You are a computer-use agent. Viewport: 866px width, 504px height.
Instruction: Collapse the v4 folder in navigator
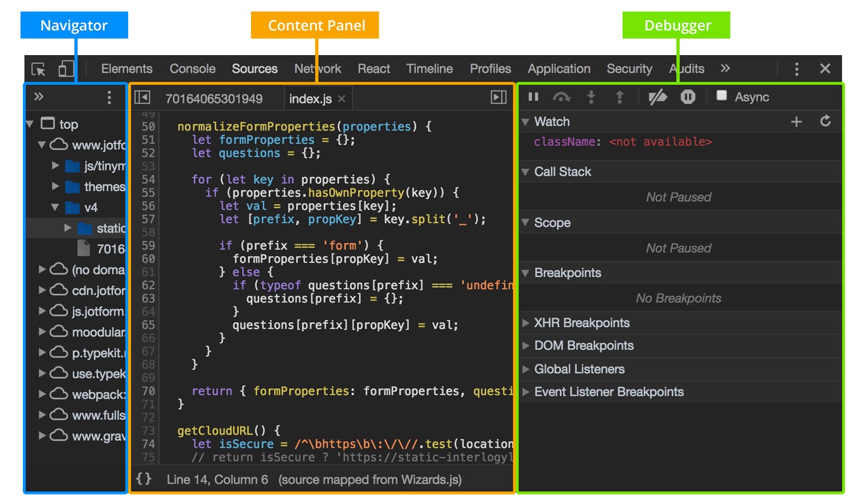(55, 207)
